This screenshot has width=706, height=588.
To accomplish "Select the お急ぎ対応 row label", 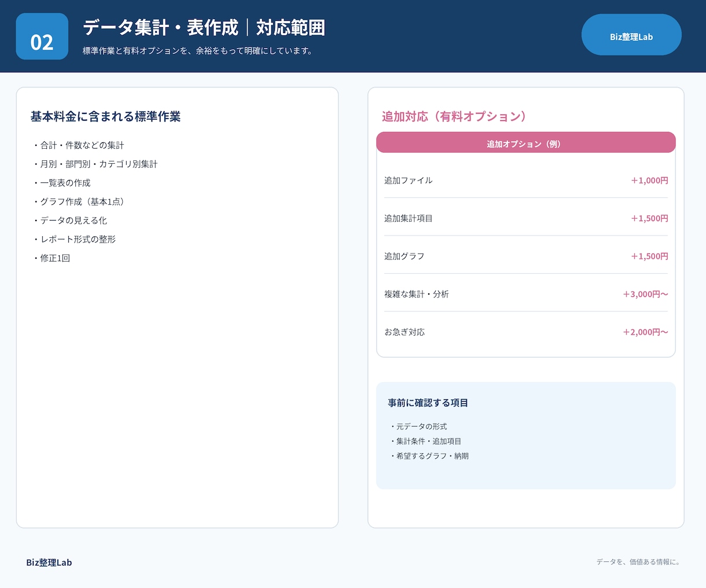I will (x=405, y=332).
